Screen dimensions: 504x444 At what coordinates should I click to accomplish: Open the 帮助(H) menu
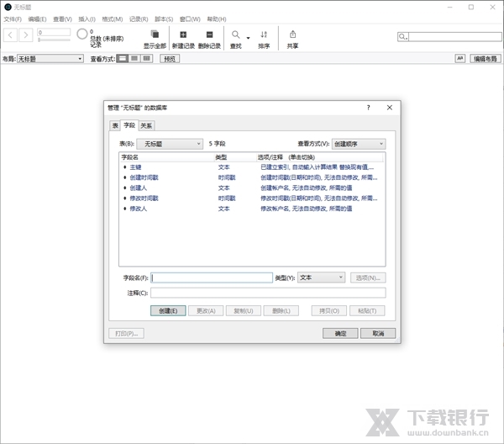pyautogui.click(x=217, y=19)
